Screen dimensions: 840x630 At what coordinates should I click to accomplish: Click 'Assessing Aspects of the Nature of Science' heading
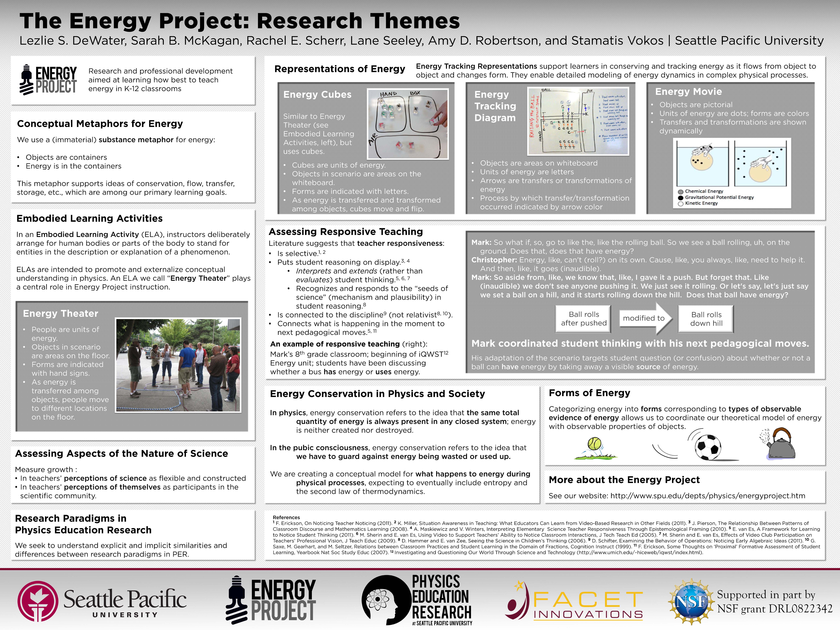click(x=122, y=453)
